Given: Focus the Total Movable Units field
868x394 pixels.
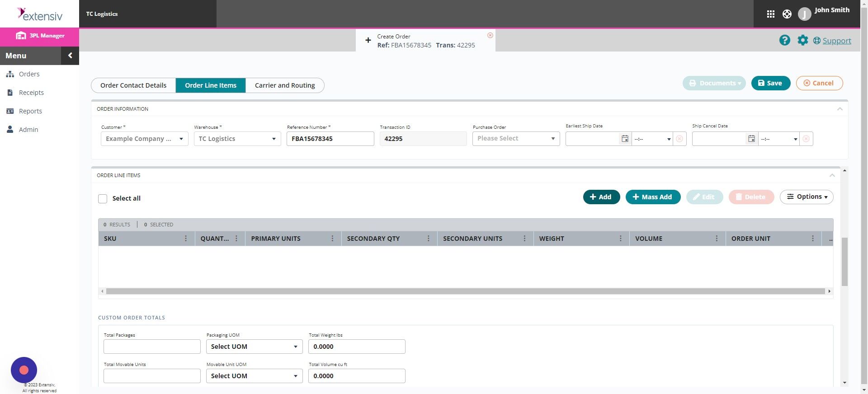Looking at the screenshot, I should (x=152, y=376).
